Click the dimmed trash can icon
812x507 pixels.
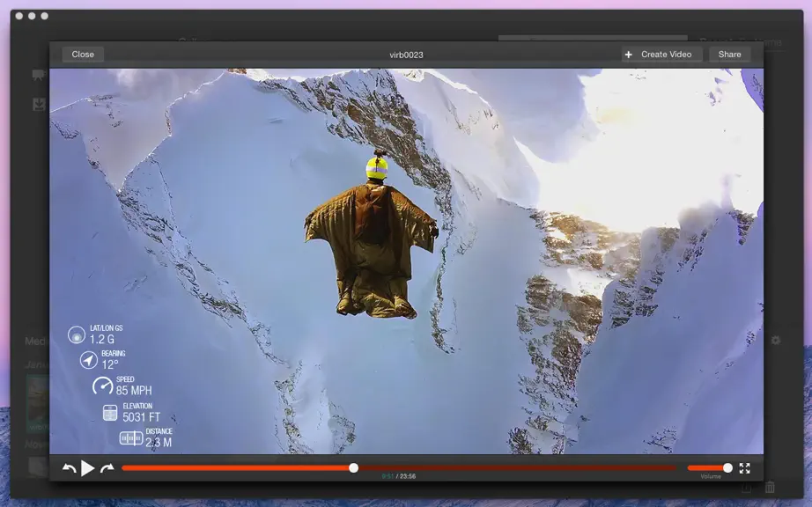point(770,487)
